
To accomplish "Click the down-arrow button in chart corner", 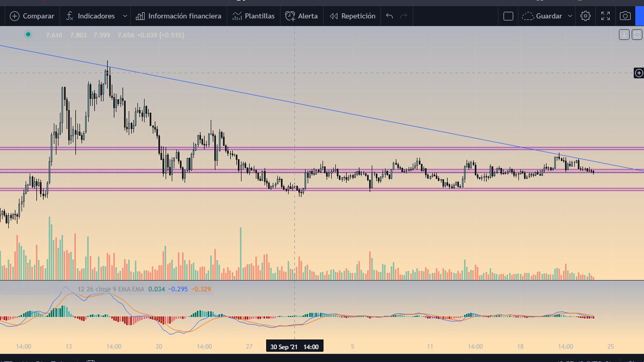I will click(624, 35).
